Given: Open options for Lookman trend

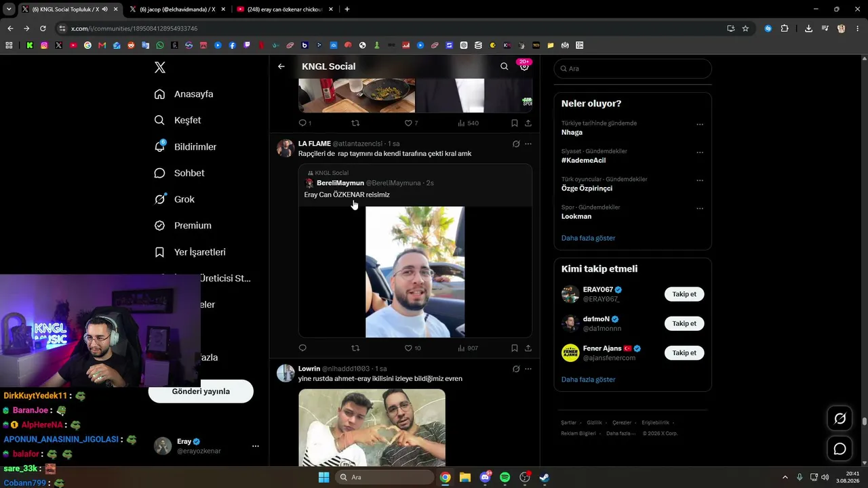Looking at the screenshot, I should click(x=700, y=208).
